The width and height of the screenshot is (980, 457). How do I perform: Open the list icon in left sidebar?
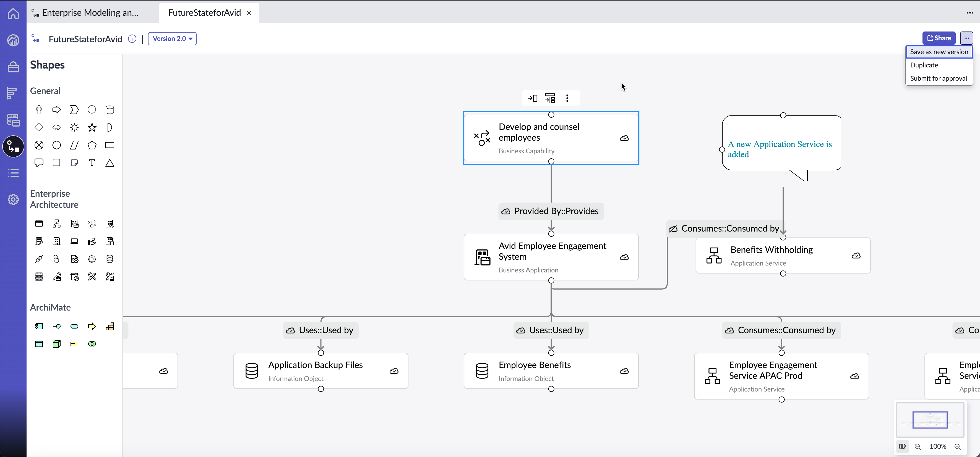pos(13,173)
